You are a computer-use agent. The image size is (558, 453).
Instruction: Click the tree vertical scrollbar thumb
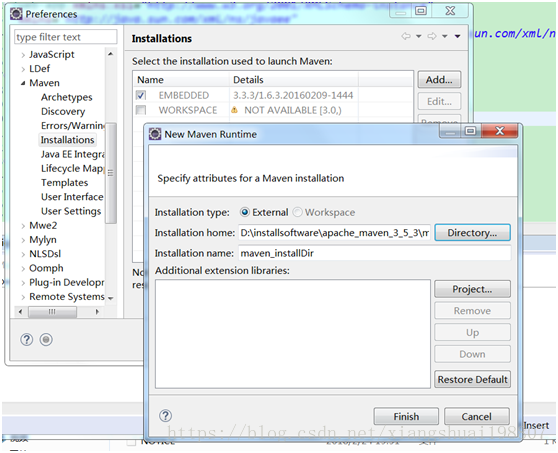click(111, 173)
